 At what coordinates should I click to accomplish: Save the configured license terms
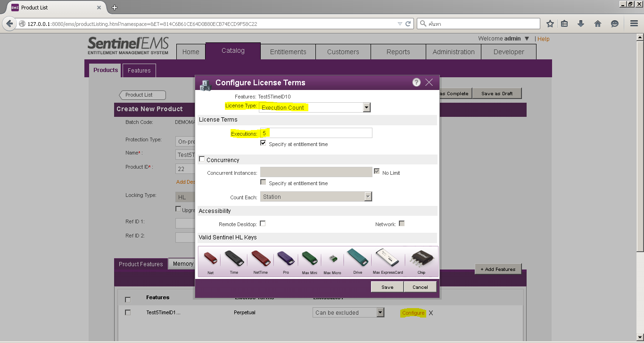(x=387, y=286)
